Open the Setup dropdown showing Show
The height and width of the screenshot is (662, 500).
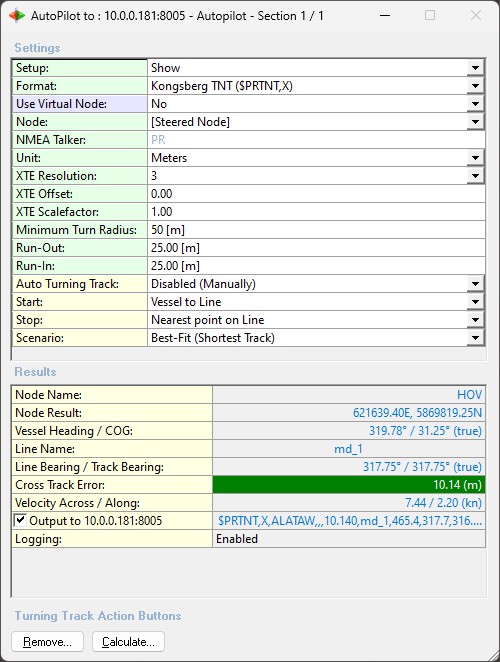click(476, 68)
